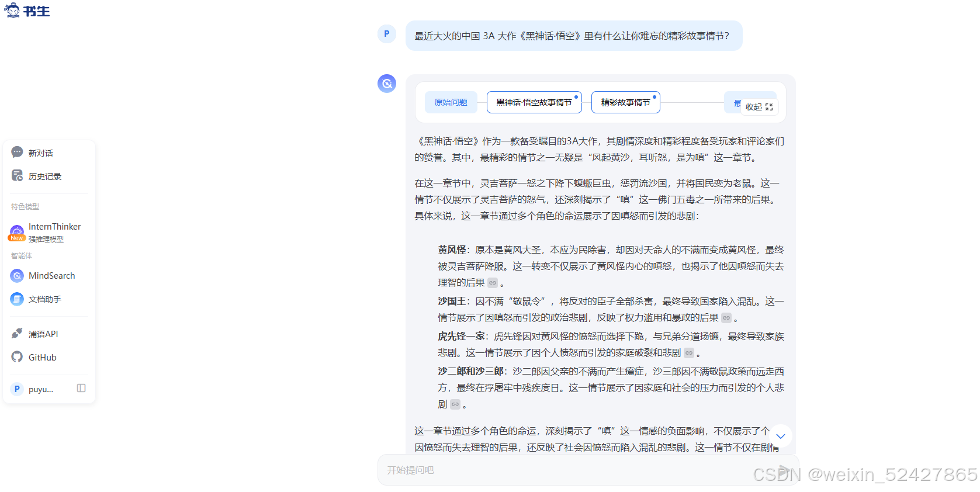Click the 智能体 section label

[x=22, y=256]
